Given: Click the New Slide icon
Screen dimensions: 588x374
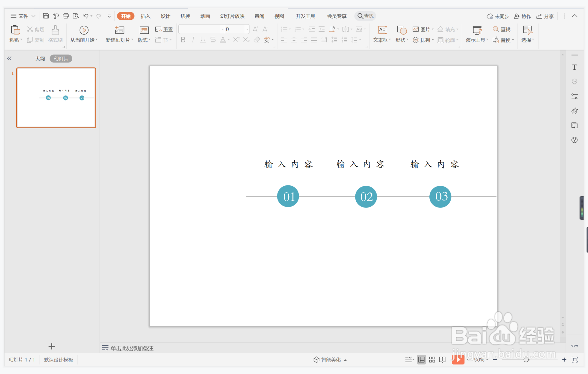Looking at the screenshot, I should pyautogui.click(x=119, y=30).
